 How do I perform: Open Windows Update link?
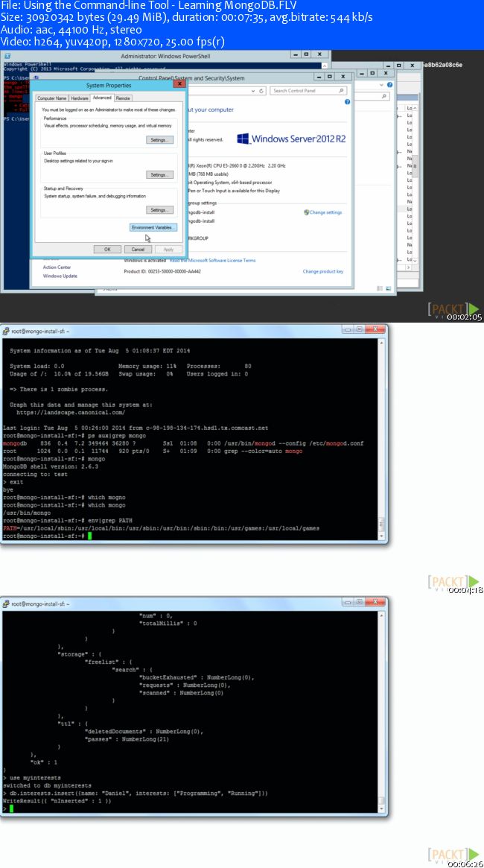60,276
